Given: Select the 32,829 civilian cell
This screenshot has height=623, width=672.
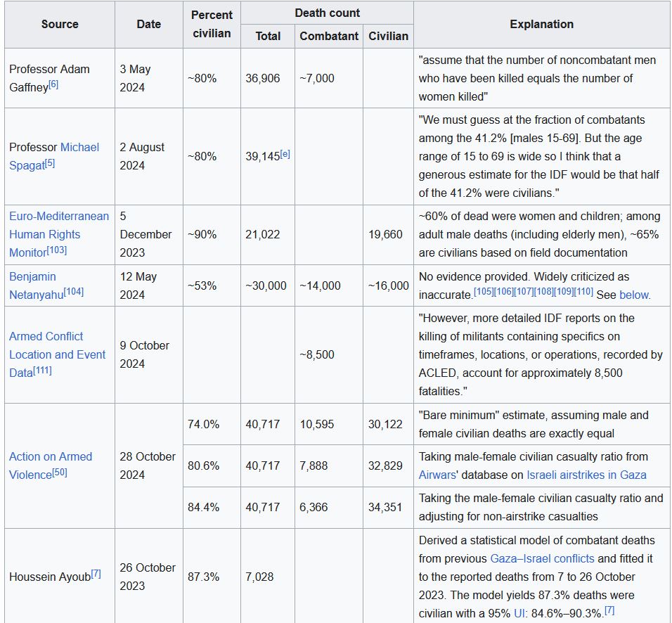Looking at the screenshot, I should click(388, 465).
